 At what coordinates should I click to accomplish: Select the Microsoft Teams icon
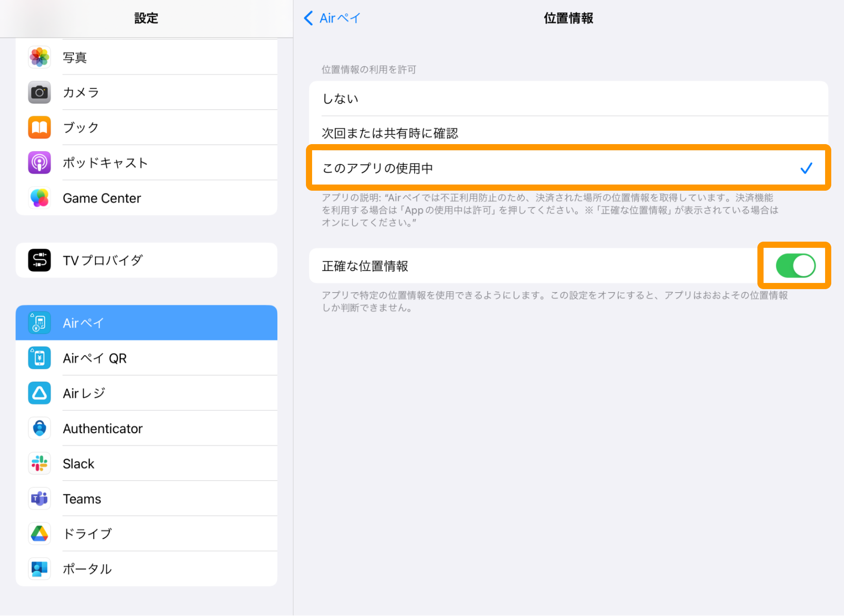[40, 499]
